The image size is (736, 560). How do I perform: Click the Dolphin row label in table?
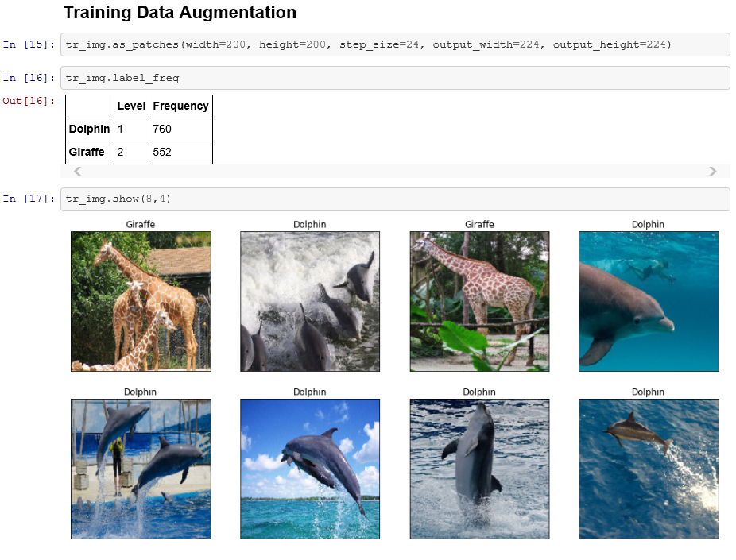[90, 129]
